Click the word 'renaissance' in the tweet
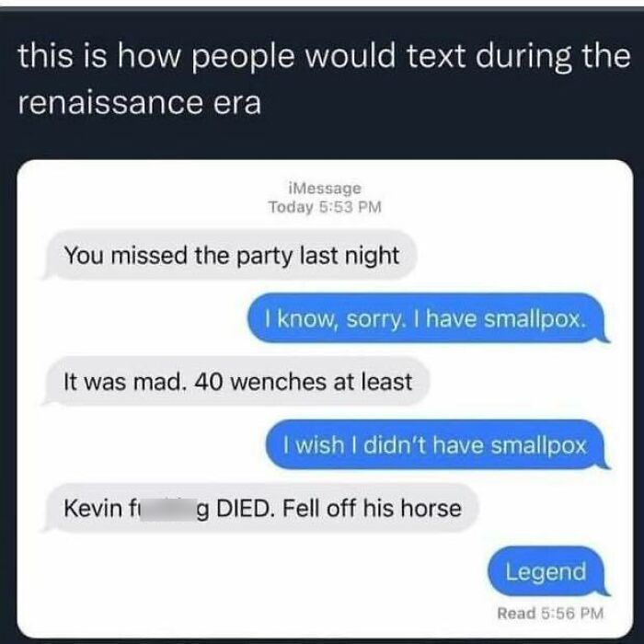The width and height of the screenshot is (644, 644). (110, 103)
